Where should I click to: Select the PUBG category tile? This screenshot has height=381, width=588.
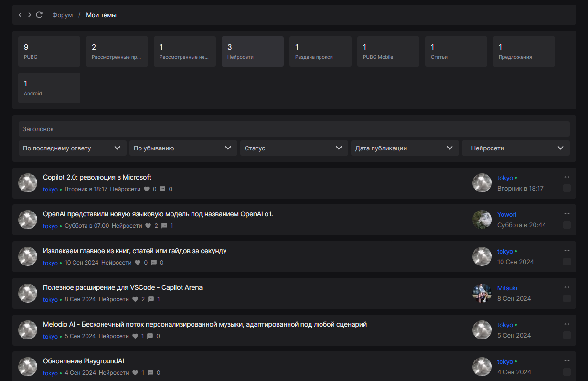pos(49,52)
